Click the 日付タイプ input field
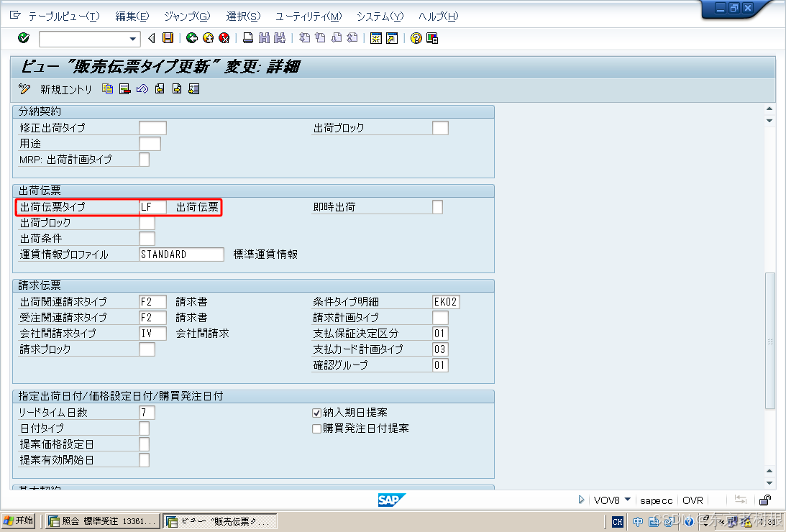This screenshot has height=532, width=786. coord(144,428)
